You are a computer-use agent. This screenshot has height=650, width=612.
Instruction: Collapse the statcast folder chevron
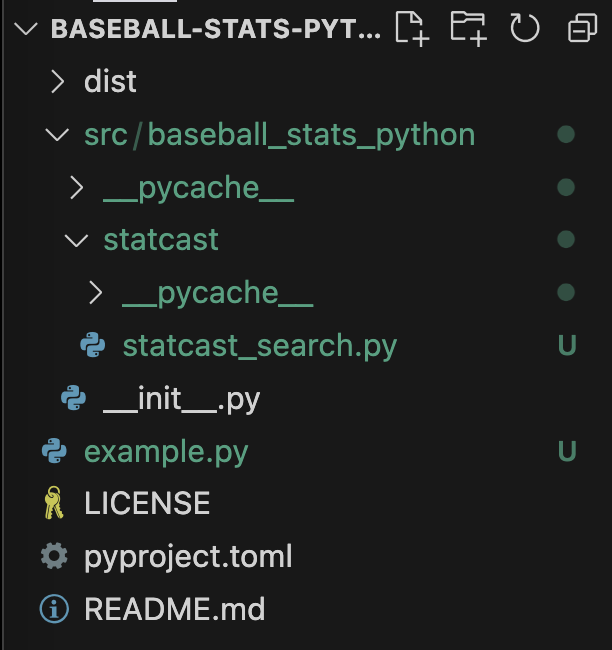tap(76, 240)
